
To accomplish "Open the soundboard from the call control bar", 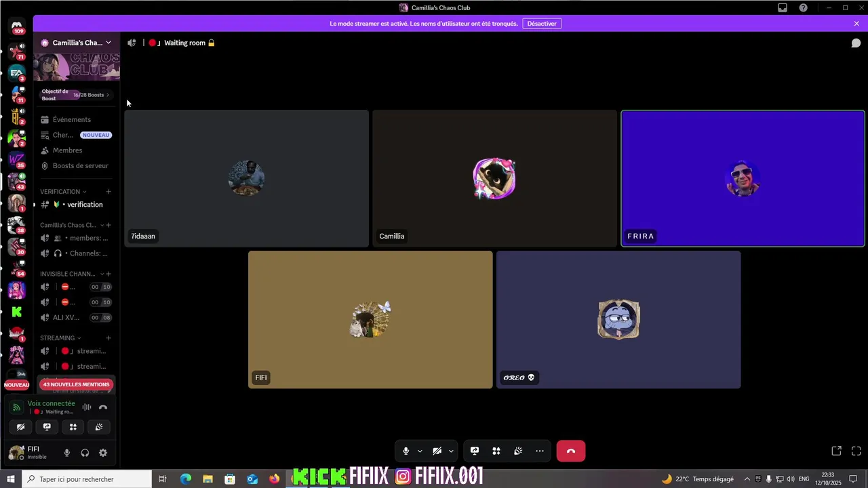I will pos(518,451).
